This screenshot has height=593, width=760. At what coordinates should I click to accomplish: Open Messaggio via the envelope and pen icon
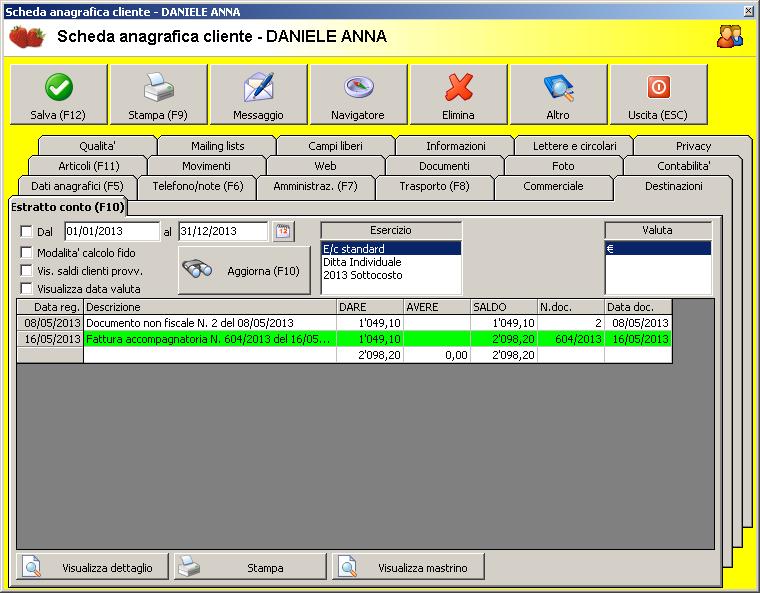pos(259,87)
